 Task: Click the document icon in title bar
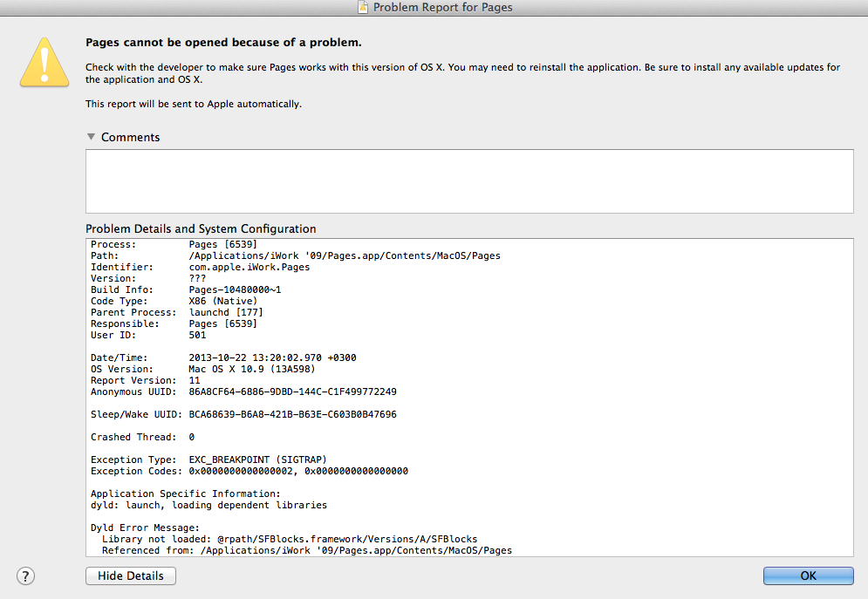click(x=363, y=7)
